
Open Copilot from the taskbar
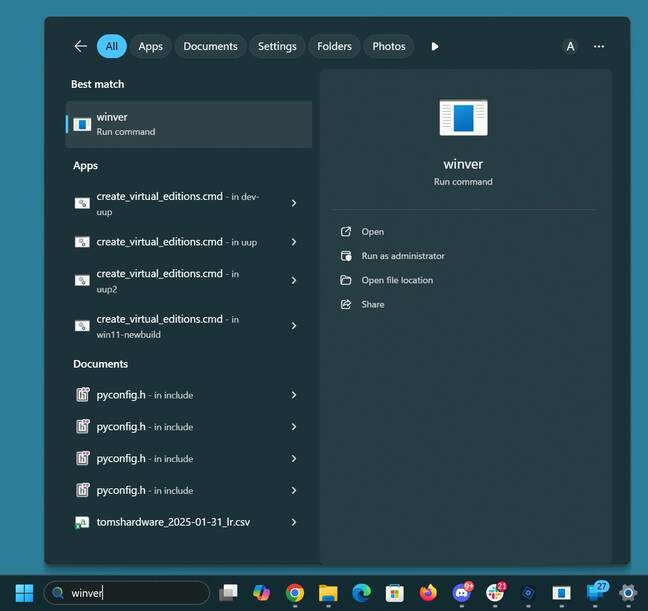pyautogui.click(x=261, y=593)
